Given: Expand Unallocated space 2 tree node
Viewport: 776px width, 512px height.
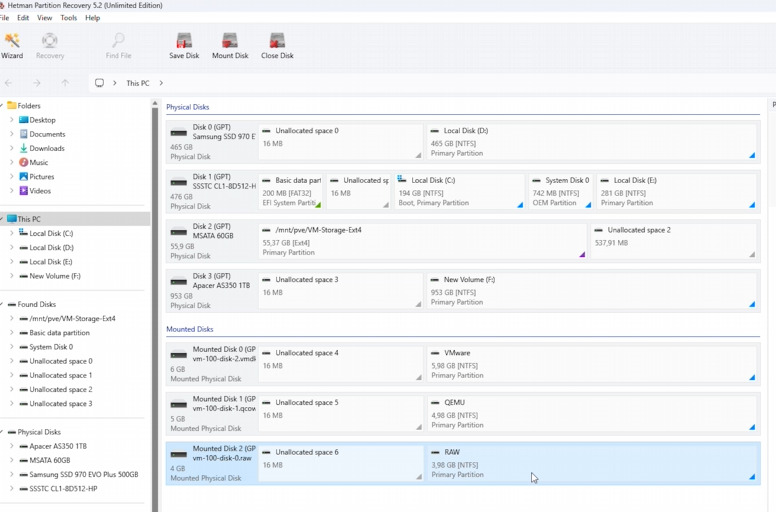Looking at the screenshot, I should coord(11,389).
